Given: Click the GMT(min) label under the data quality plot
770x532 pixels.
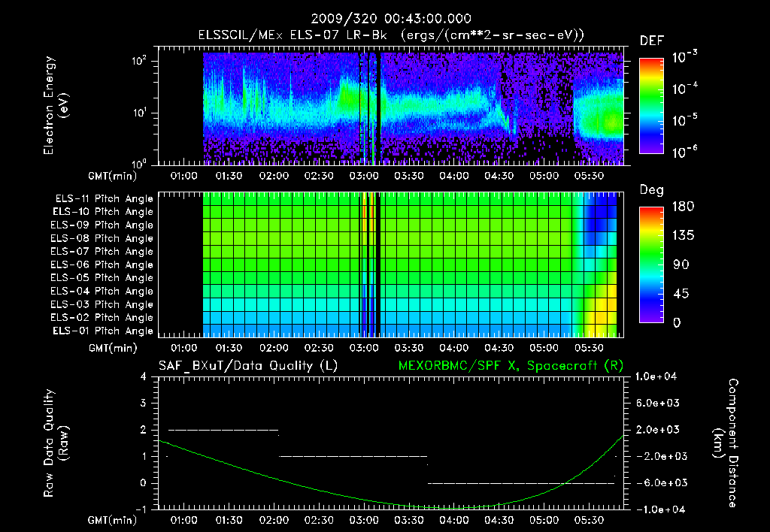Looking at the screenshot, I should click(113, 520).
